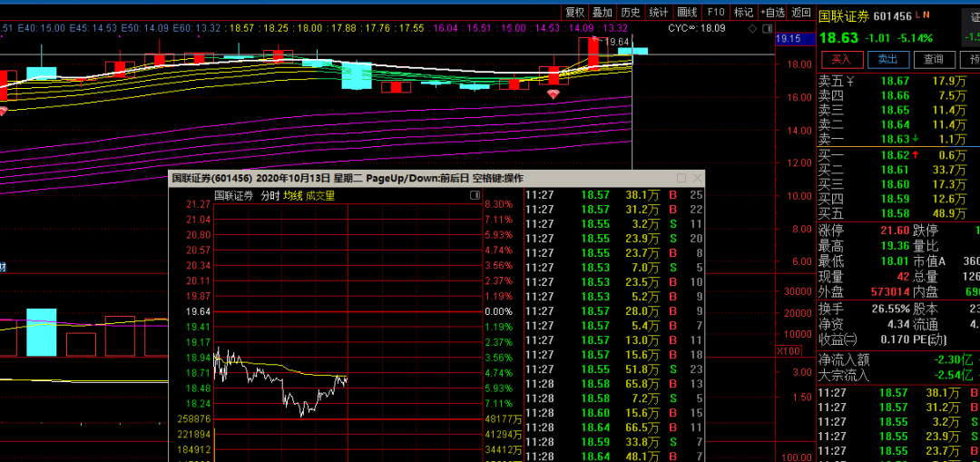Click the 涨停 limit-up price 21.60
The height and width of the screenshot is (462, 980).
click(x=895, y=231)
